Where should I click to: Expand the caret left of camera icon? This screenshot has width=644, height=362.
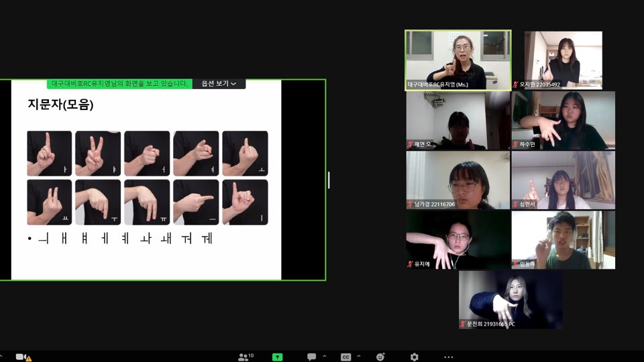2,357
